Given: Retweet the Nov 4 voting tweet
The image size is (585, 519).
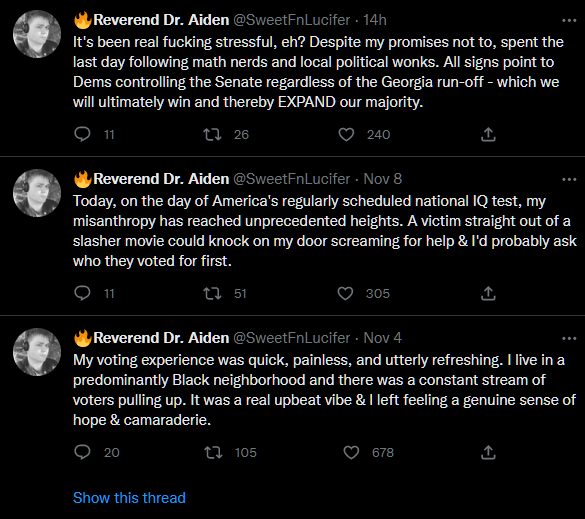Looking at the screenshot, I should point(213,452).
